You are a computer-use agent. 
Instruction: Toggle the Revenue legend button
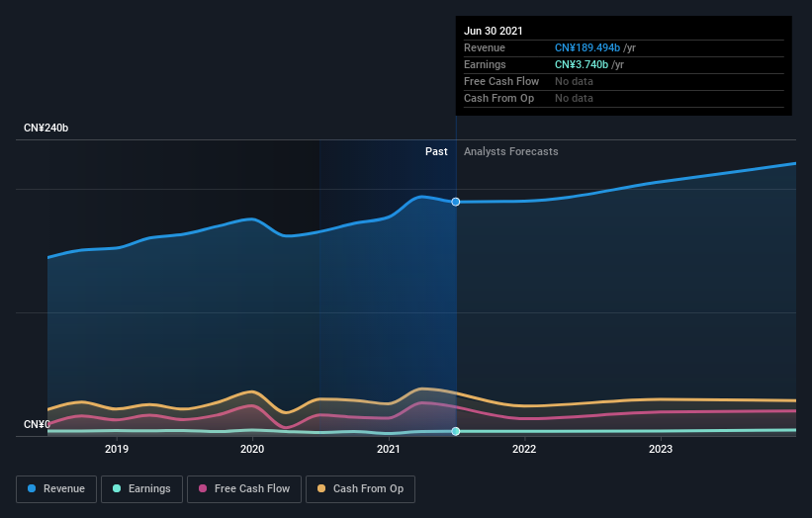pos(56,489)
